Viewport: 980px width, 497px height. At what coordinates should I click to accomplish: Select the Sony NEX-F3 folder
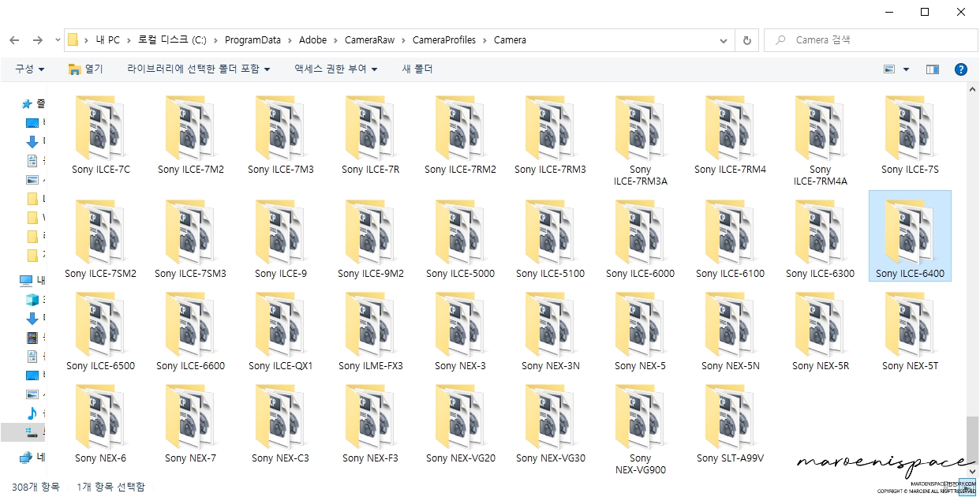(370, 423)
